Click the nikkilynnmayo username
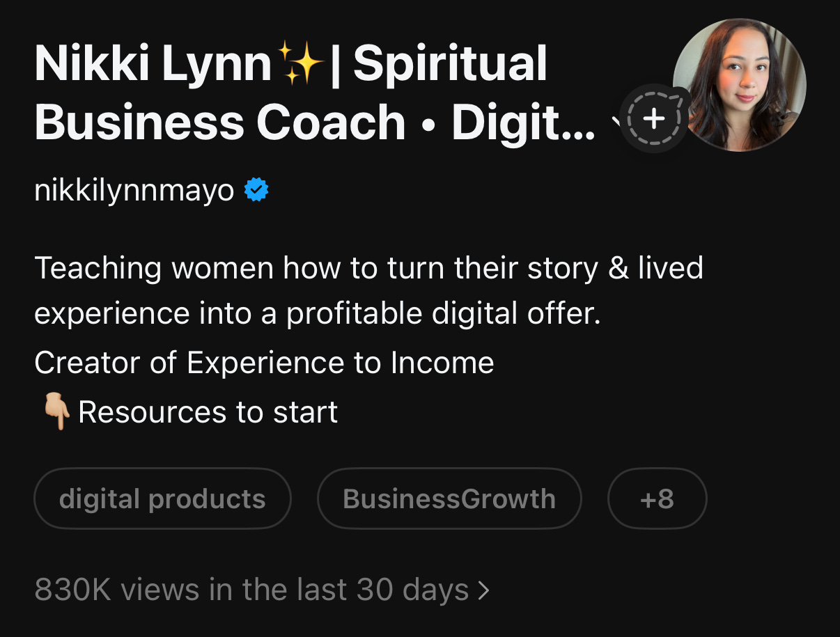Viewport: 840px width, 637px height. pyautogui.click(x=134, y=191)
